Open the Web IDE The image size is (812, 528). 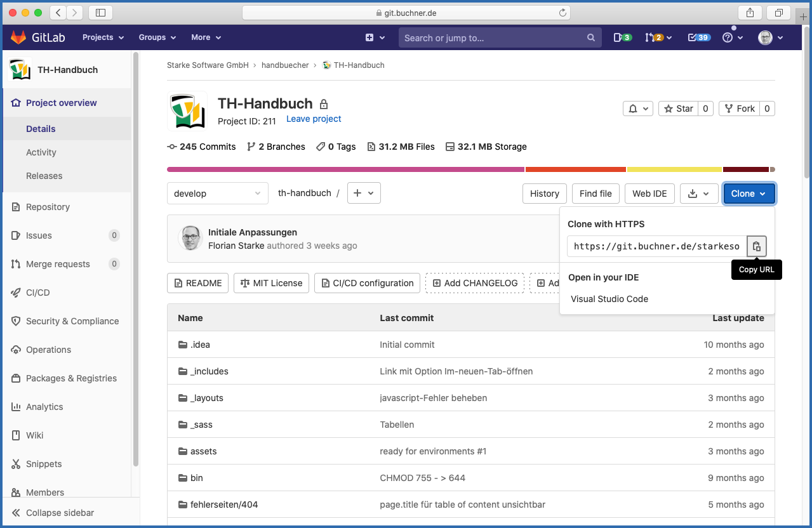649,193
